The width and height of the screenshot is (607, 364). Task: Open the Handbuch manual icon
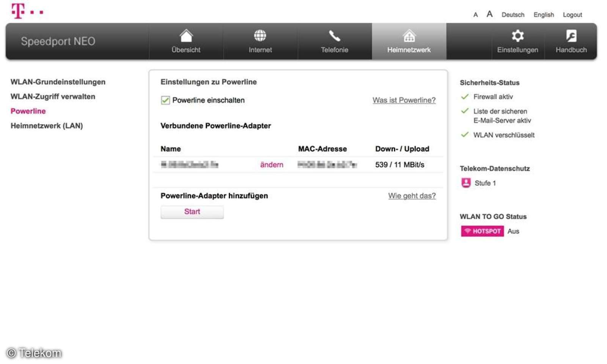point(571,36)
